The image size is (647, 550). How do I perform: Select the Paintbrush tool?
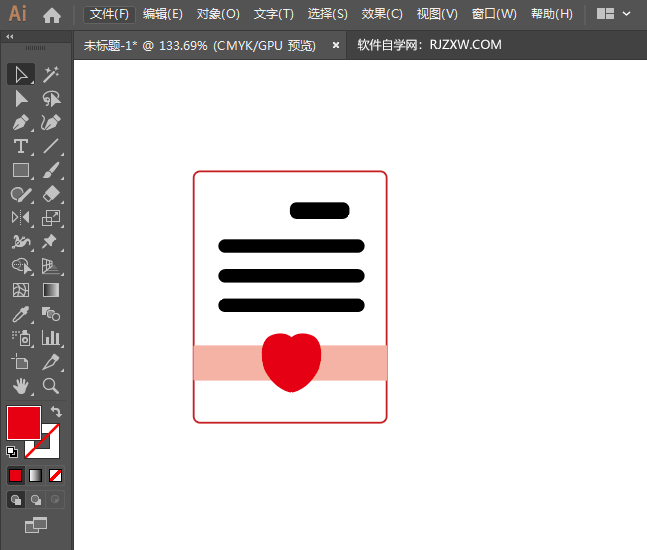(51, 170)
